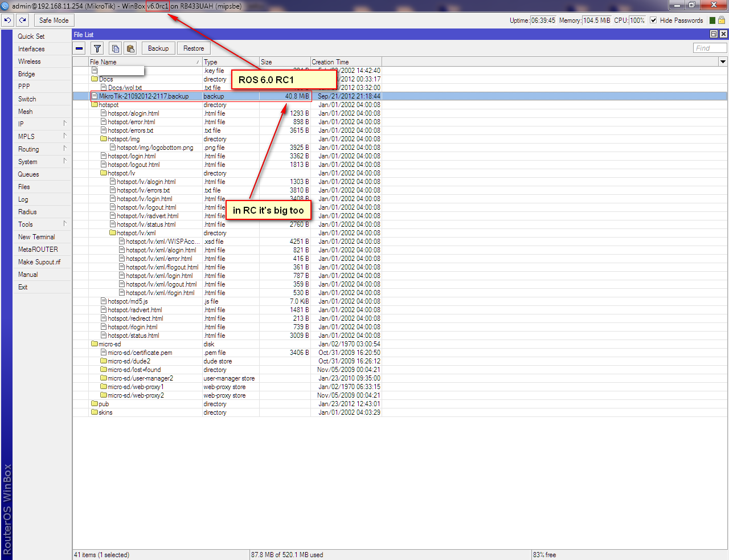729x560 pixels.
Task: Sort by the Creation Time column header
Action: tap(346, 62)
